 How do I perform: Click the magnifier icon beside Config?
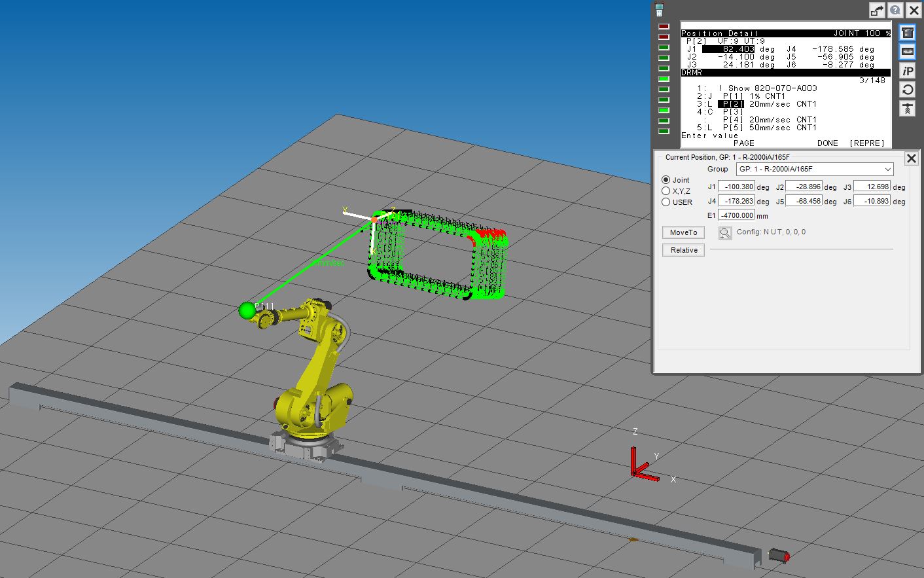[x=724, y=233]
